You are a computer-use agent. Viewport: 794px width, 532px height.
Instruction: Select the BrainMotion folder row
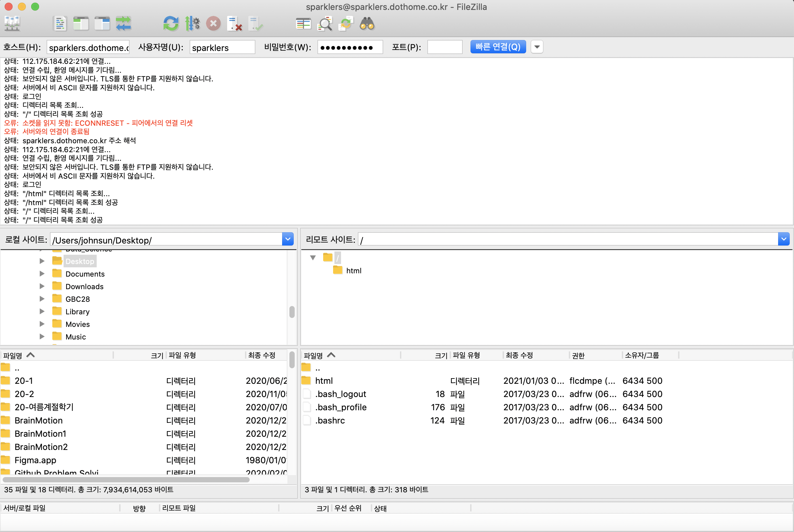[x=144, y=421]
